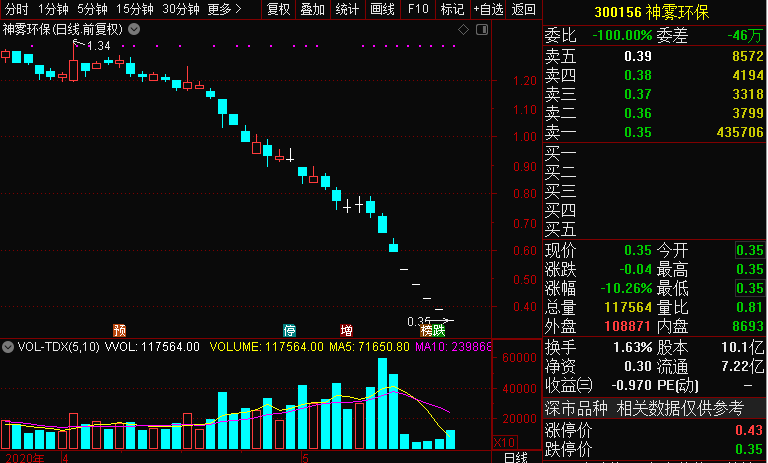Click the 流通 value 7.22亿
768x463 pixels.
[x=743, y=366]
